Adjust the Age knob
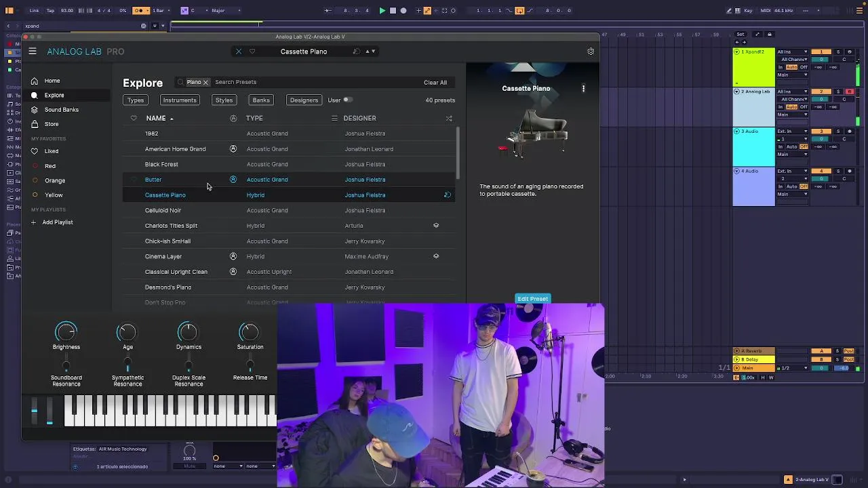Image resolution: width=868 pixels, height=488 pixels. coord(127,332)
